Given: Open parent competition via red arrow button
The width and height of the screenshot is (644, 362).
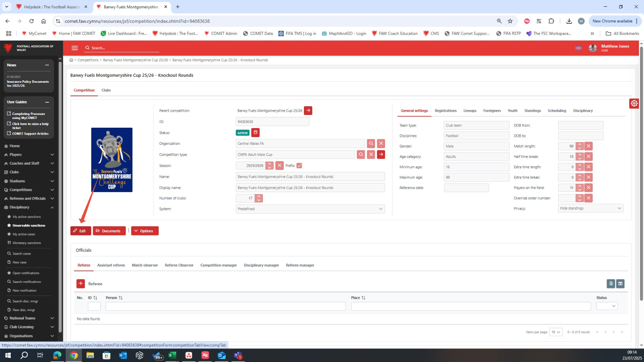Looking at the screenshot, I should click(308, 111).
